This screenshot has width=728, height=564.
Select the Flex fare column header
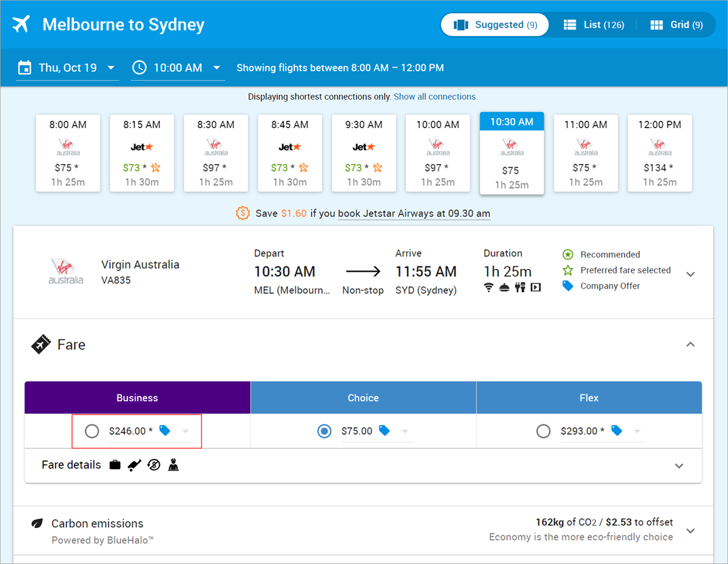[x=589, y=398]
